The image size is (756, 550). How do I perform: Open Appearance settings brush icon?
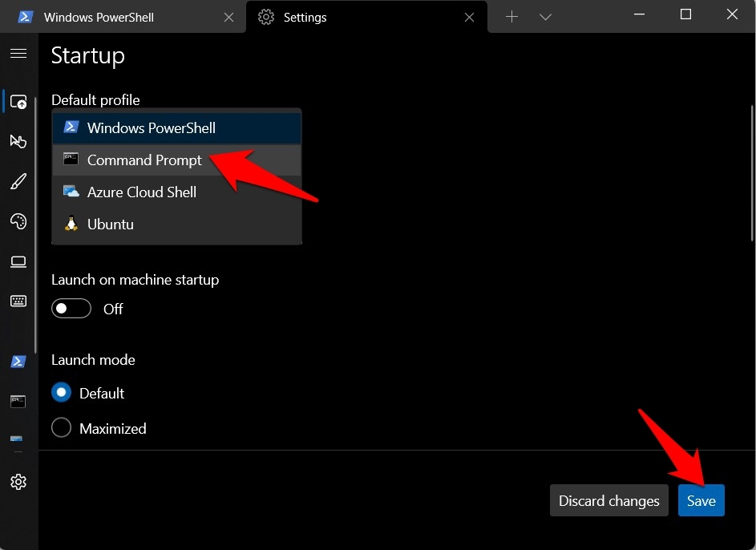point(18,181)
